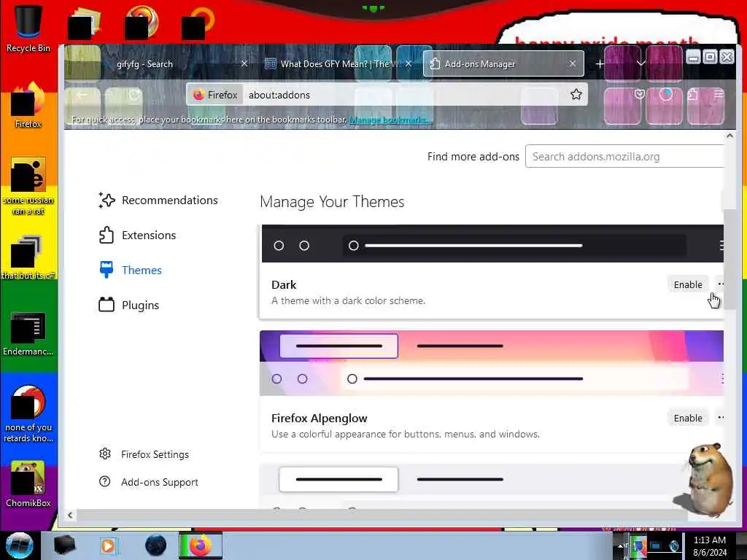
Task: Open the Extensions section
Action: [137, 236]
